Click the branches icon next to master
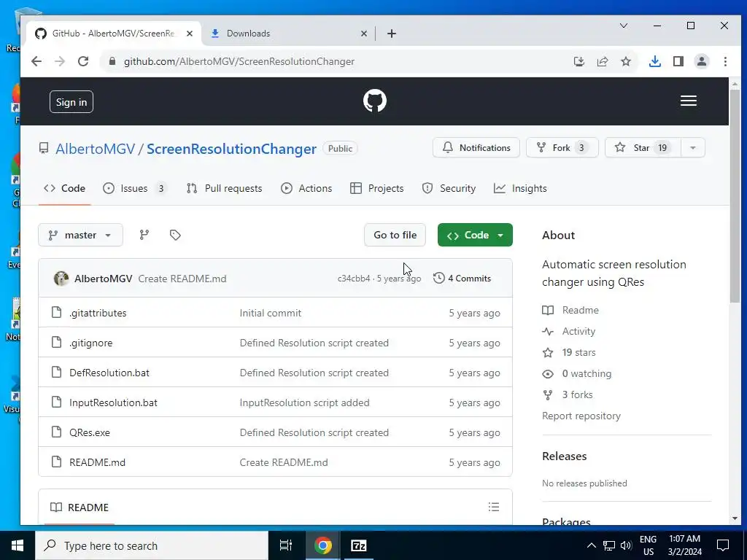The image size is (747, 560). [144, 235]
